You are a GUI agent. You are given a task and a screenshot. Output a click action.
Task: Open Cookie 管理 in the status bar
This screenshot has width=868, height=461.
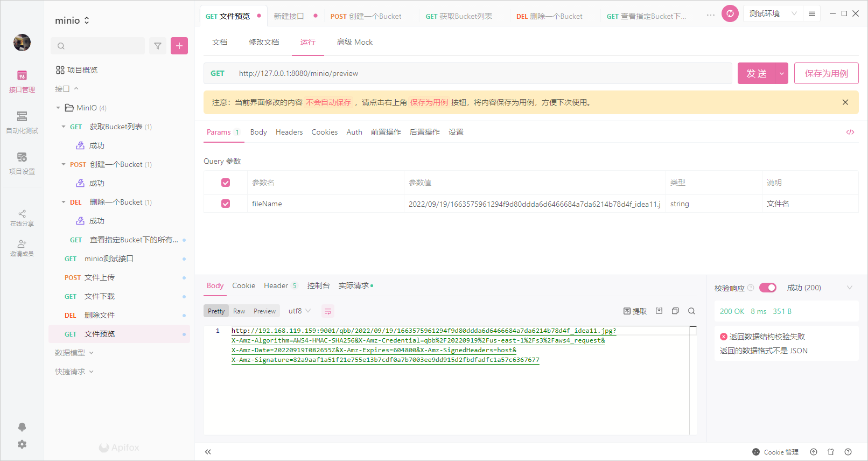click(x=775, y=452)
